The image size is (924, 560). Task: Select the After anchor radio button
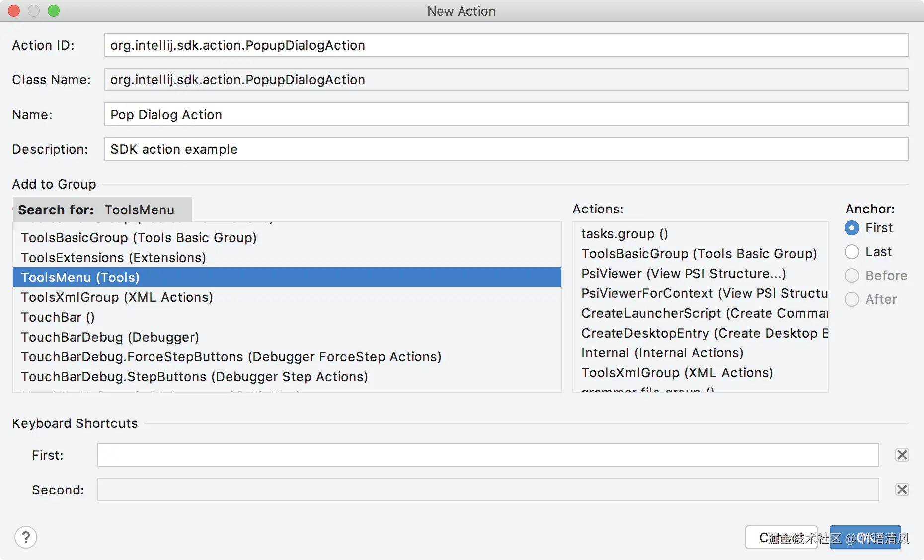click(851, 299)
